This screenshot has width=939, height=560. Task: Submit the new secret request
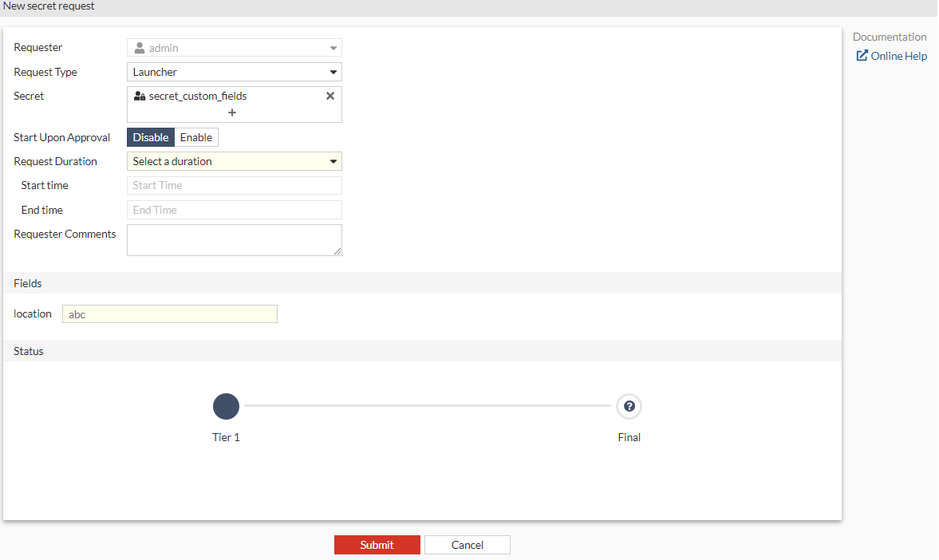(x=377, y=544)
